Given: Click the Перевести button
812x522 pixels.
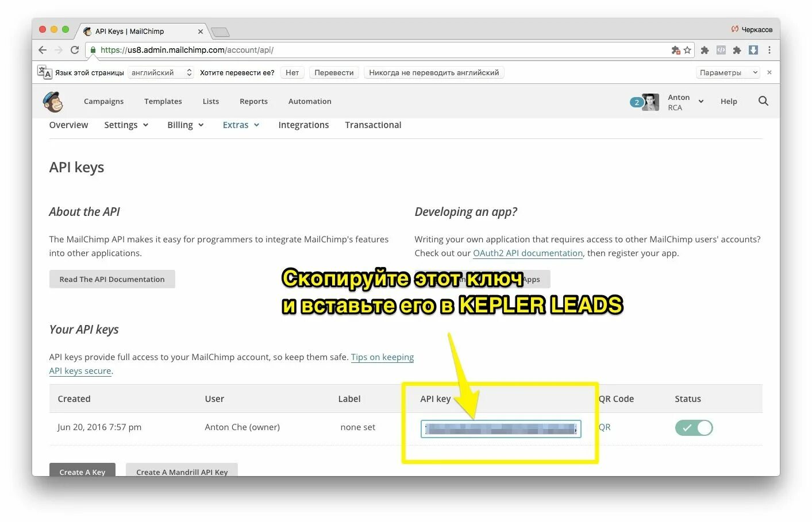Looking at the screenshot, I should point(334,72).
